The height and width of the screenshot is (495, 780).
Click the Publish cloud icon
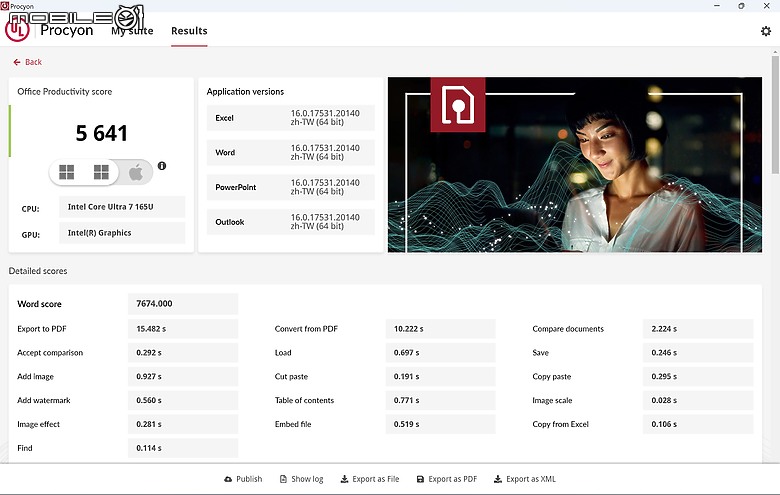pyautogui.click(x=228, y=479)
